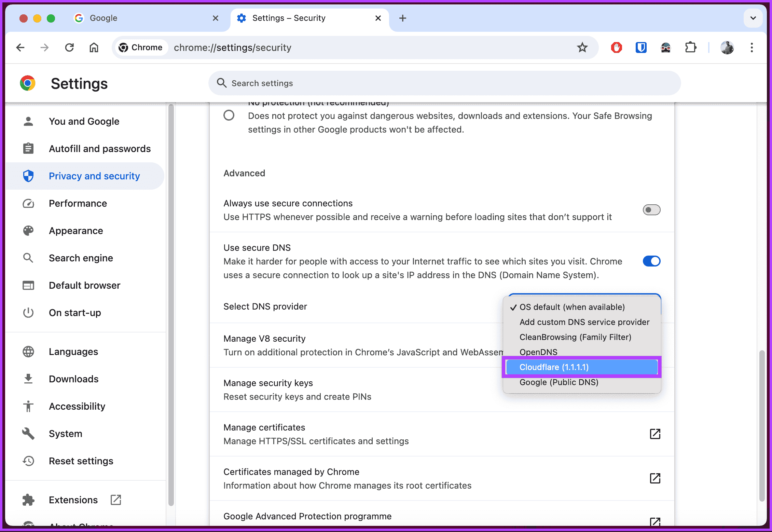Screen dimensions: 772x532
Task: Open Certificates managed by Chrome link icon
Action: tap(655, 478)
